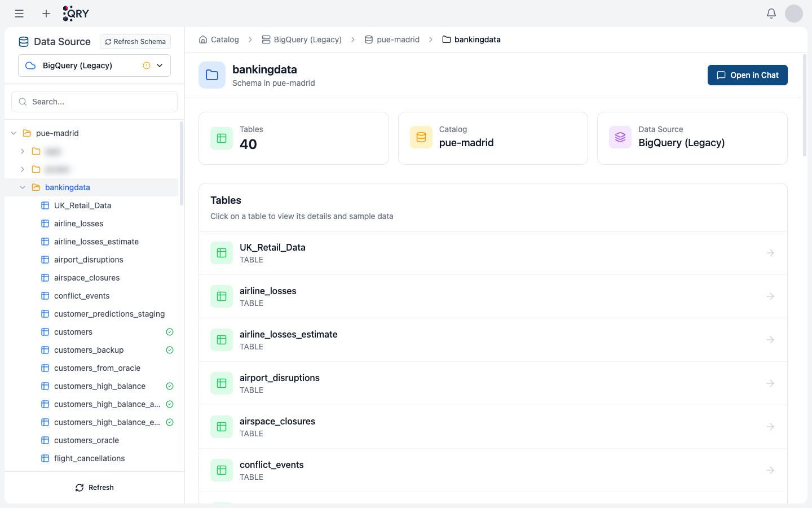Collapse the bankingdata schema node
Image resolution: width=812 pixels, height=508 pixels.
pyautogui.click(x=23, y=187)
